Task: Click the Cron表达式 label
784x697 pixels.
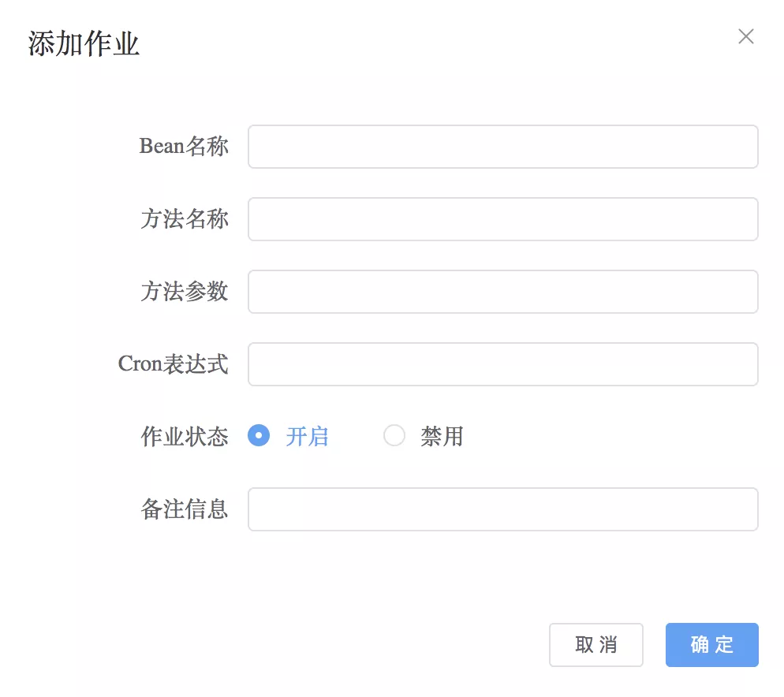Action: (173, 364)
